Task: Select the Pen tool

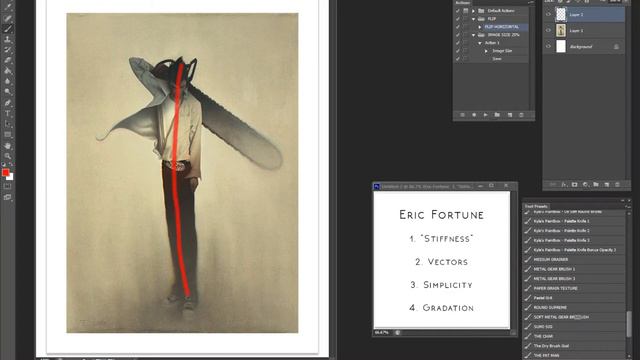Action: pyautogui.click(x=8, y=103)
